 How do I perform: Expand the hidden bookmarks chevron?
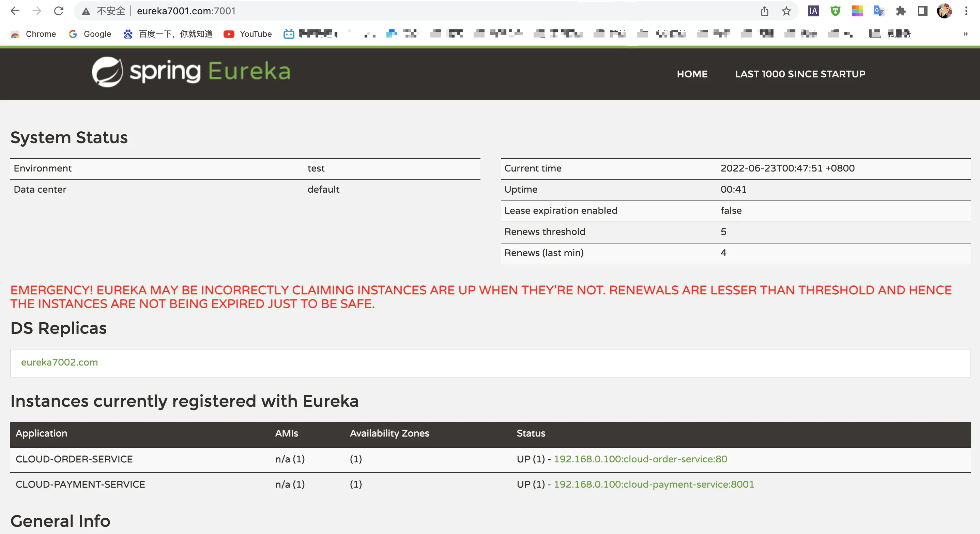pos(965,34)
